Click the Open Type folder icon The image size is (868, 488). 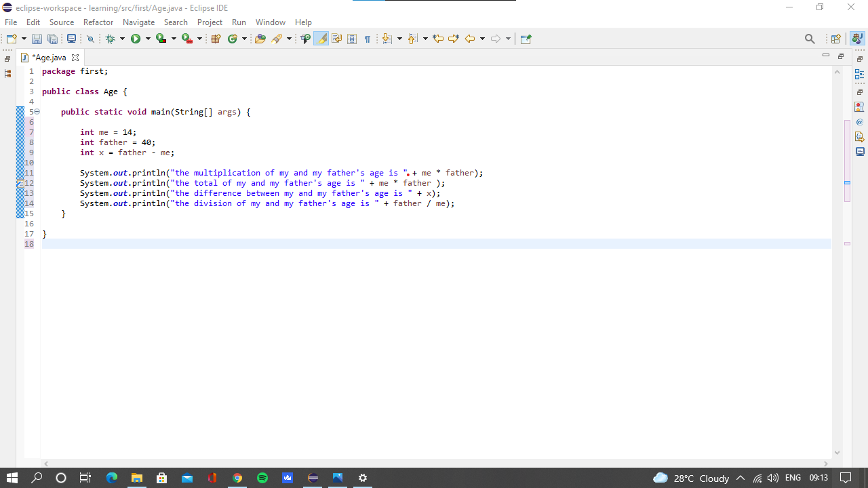click(260, 39)
